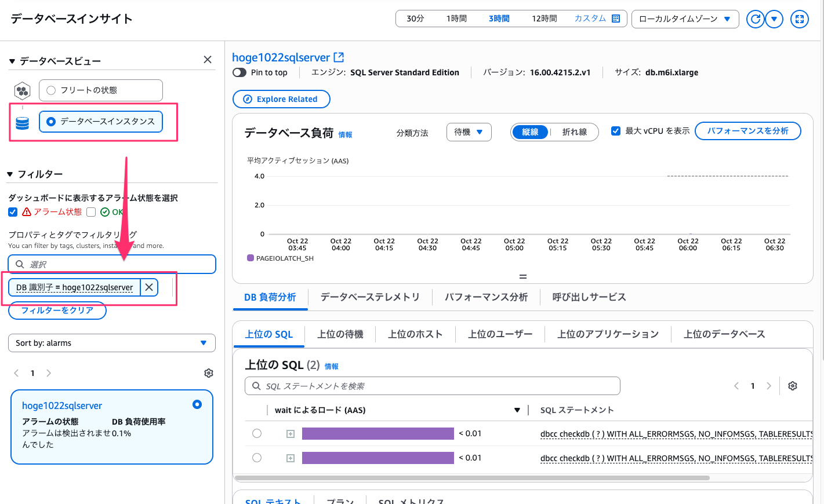Click the refresh icon in the header

(x=755, y=19)
